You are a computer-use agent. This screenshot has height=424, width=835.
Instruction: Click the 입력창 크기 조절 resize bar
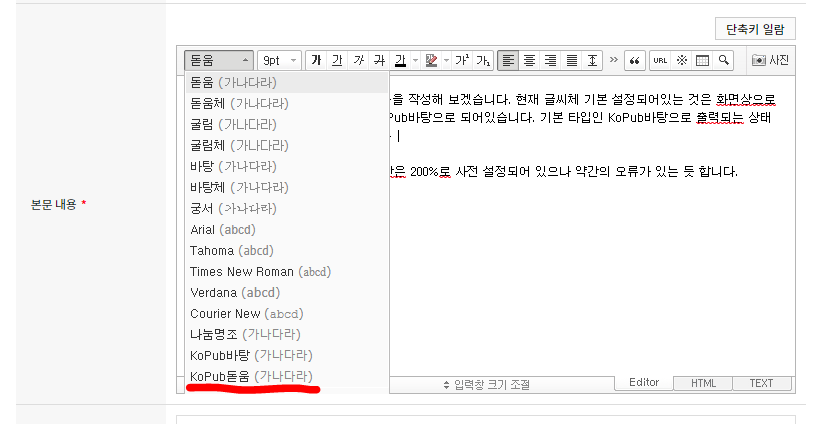pos(486,385)
